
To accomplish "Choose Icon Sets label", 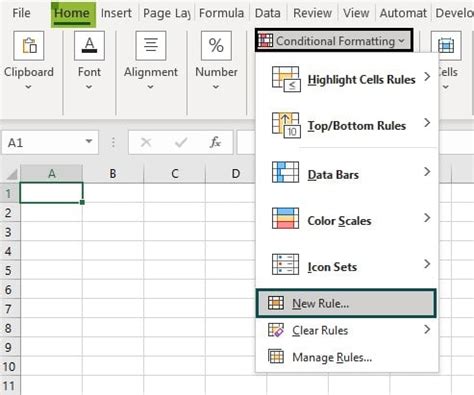I will [x=332, y=267].
